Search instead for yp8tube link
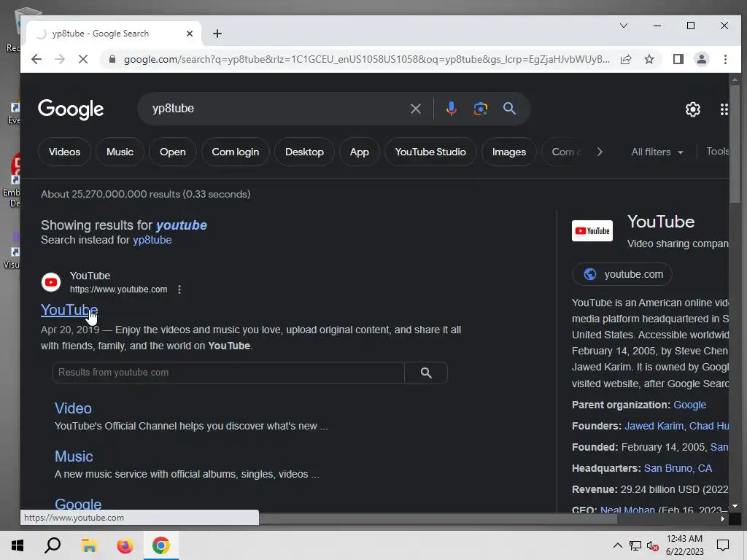This screenshot has height=560, width=747. pos(152,240)
